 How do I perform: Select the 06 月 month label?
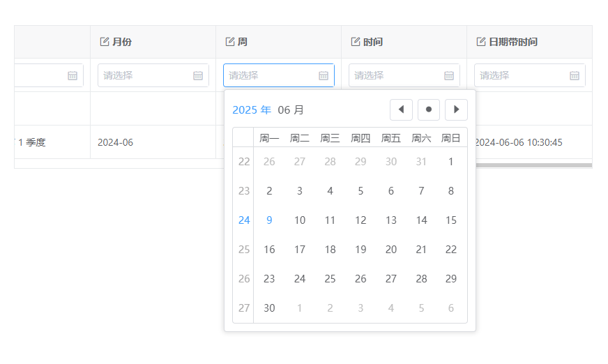pyautogui.click(x=291, y=110)
